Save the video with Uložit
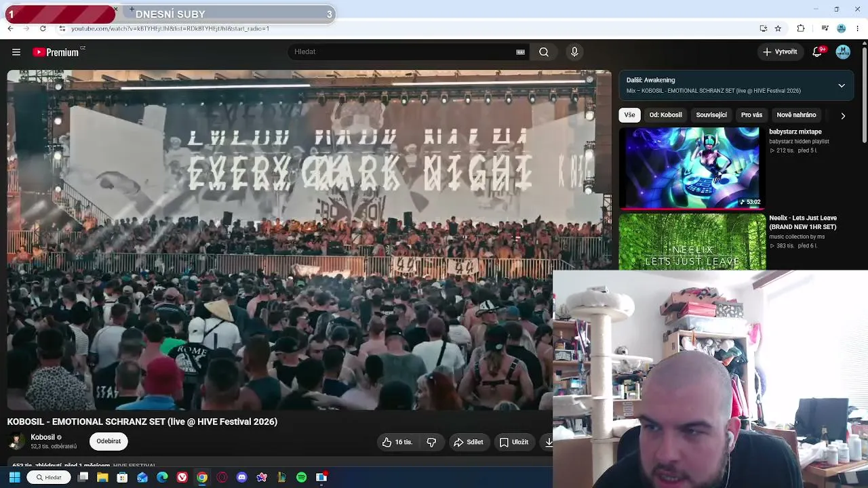868x488 pixels. [x=514, y=442]
